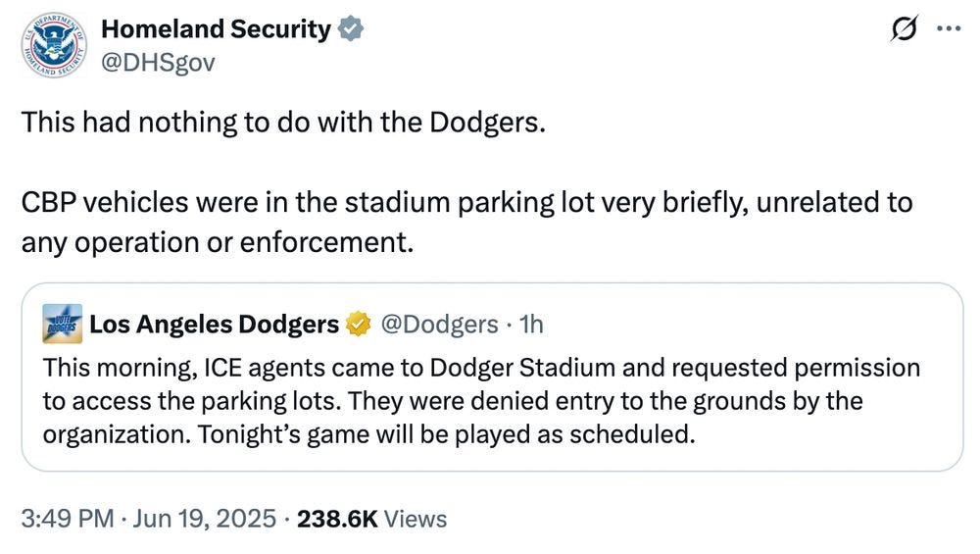Click the Los Angeles Dodgers avatar

(63, 324)
